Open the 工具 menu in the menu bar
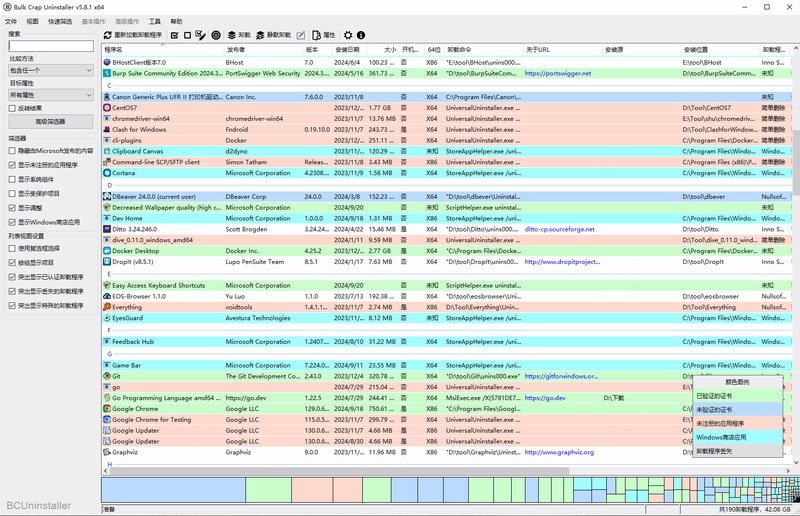 [154, 20]
